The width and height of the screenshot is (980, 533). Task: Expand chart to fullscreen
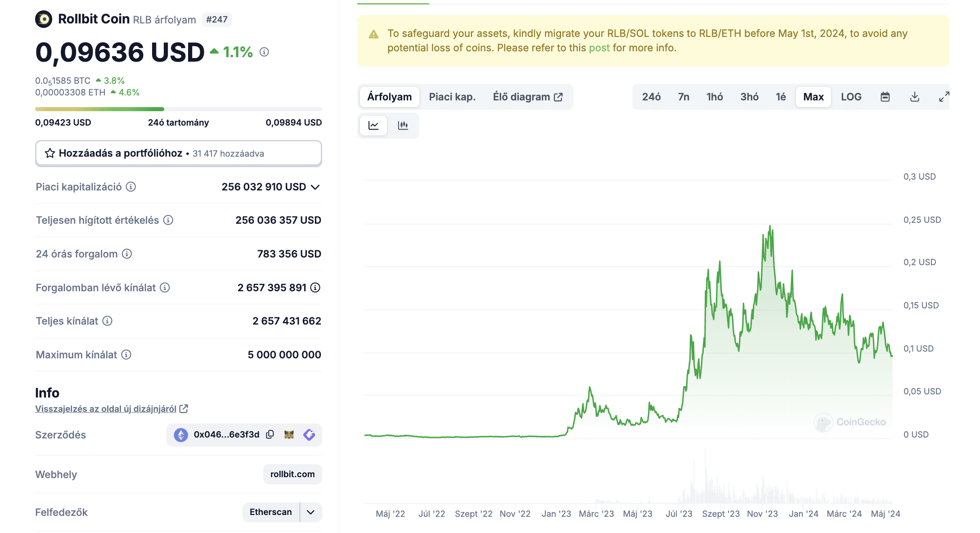(944, 97)
